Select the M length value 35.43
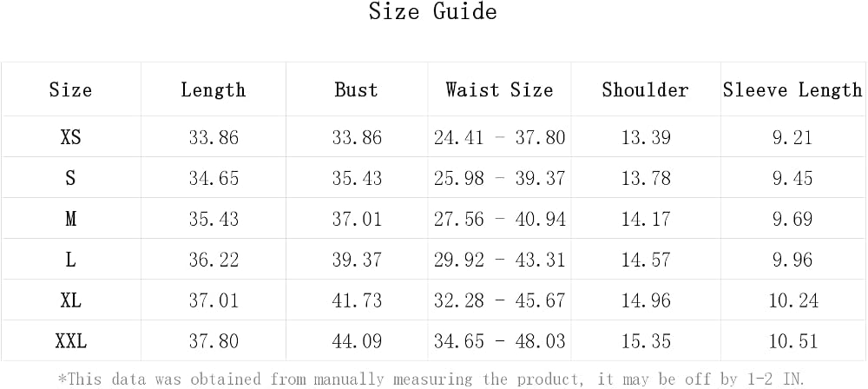This screenshot has width=868, height=389. pyautogui.click(x=214, y=219)
